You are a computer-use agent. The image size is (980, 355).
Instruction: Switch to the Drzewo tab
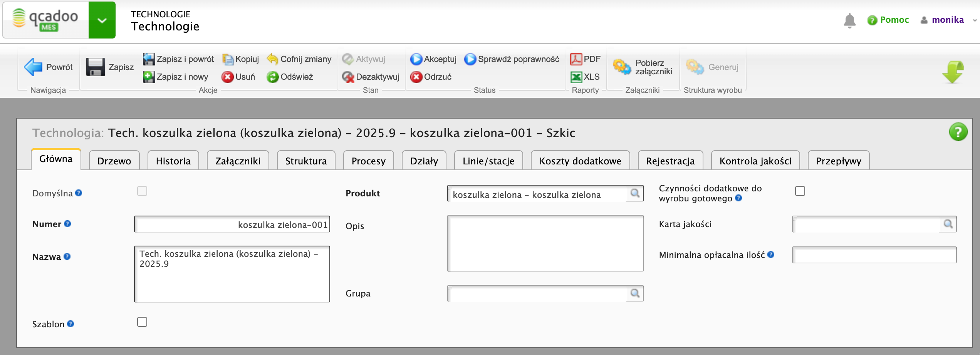coord(114,161)
